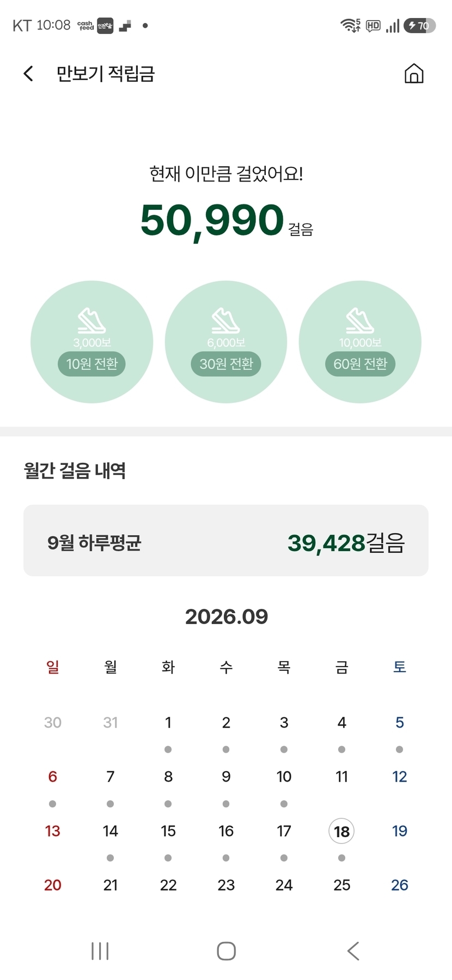Select Saturday 12 on calendar

click(399, 777)
